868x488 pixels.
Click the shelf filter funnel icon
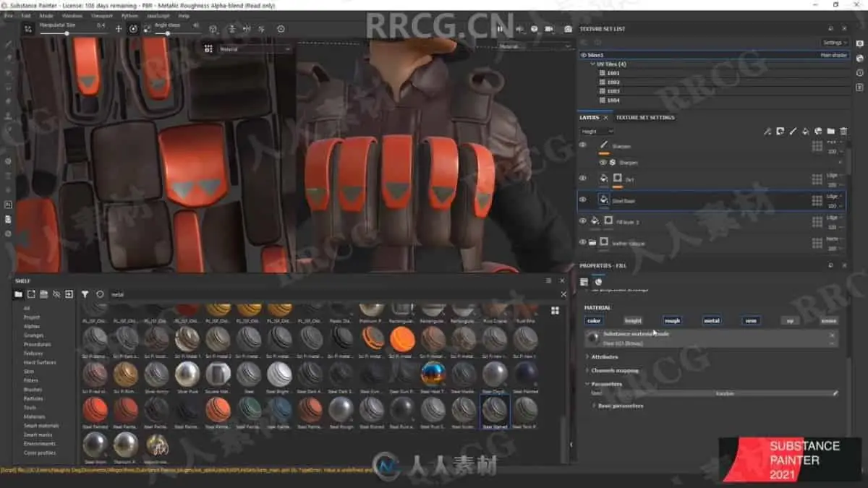pyautogui.click(x=85, y=294)
